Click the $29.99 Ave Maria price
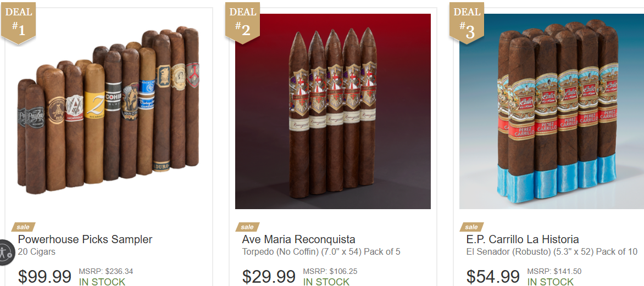 (269, 277)
